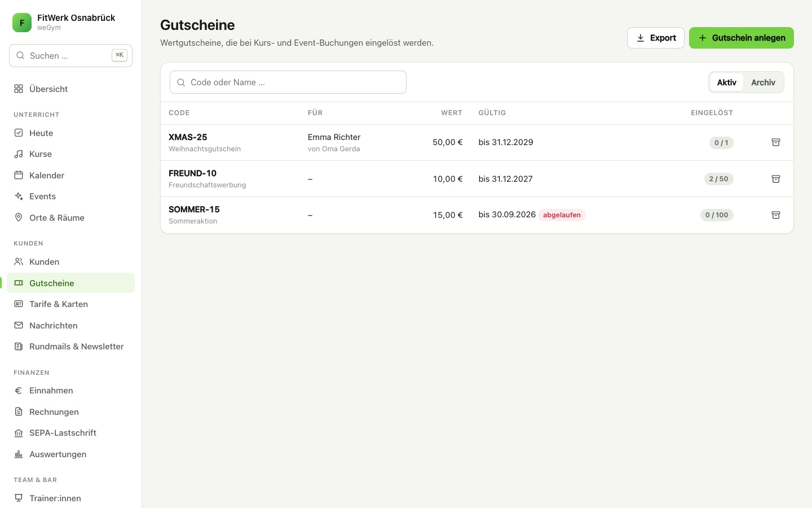
Task: Click the SEPA-Lastschrift bank icon
Action: (x=19, y=433)
